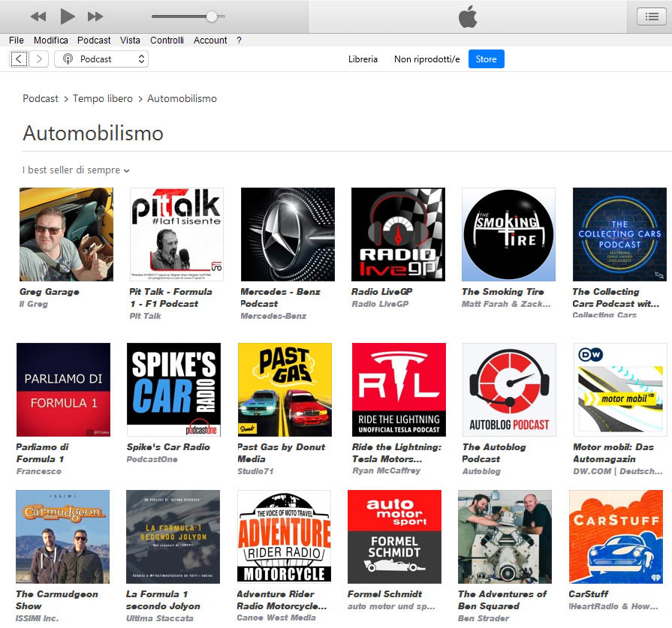
Task: Click the Ben Strader author link
Action: 483,618
